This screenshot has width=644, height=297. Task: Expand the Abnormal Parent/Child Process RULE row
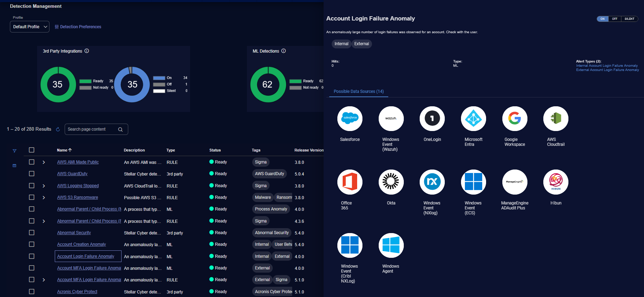[x=44, y=221]
